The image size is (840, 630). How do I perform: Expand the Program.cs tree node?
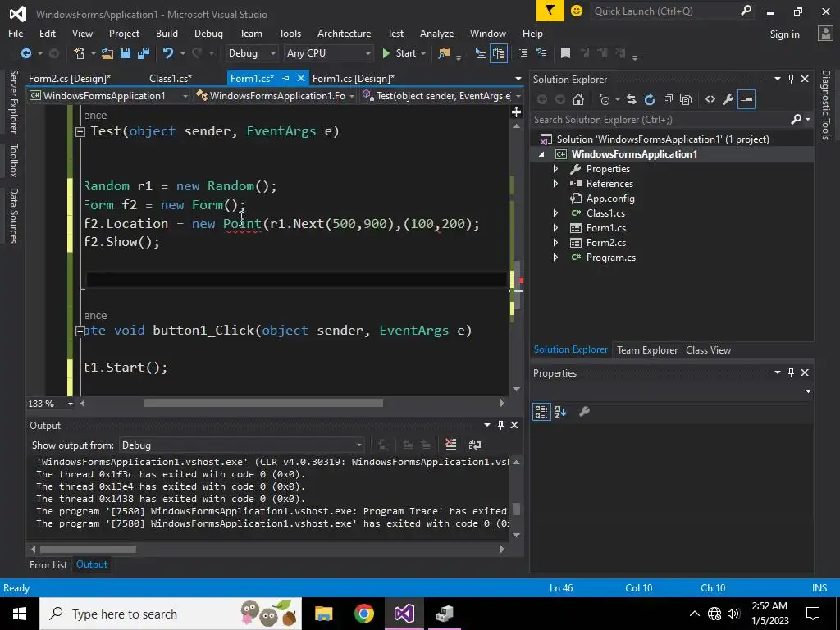[x=555, y=257]
